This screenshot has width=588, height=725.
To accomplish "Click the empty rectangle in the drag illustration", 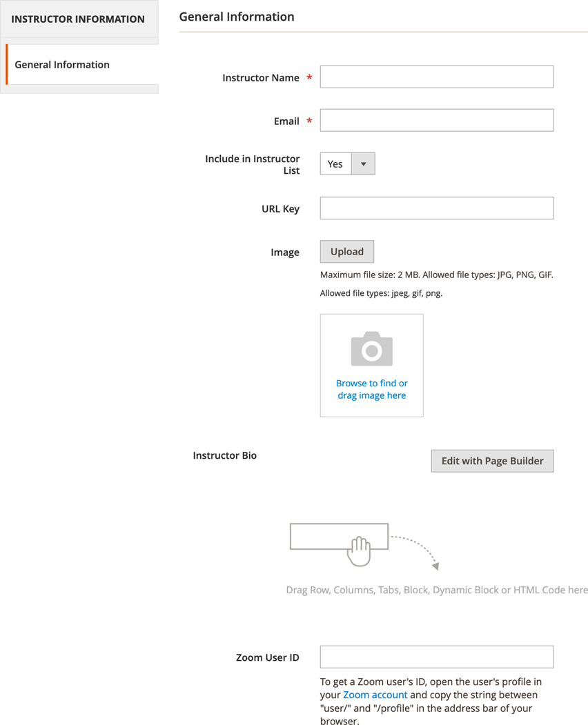I will [324, 536].
